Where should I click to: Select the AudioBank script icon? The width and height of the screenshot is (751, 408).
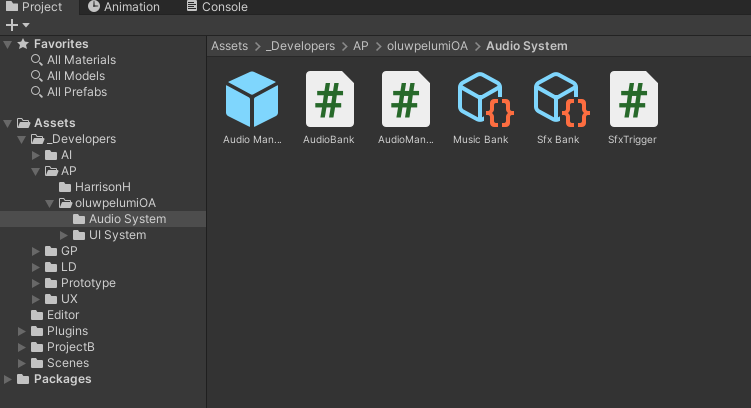pyautogui.click(x=329, y=99)
